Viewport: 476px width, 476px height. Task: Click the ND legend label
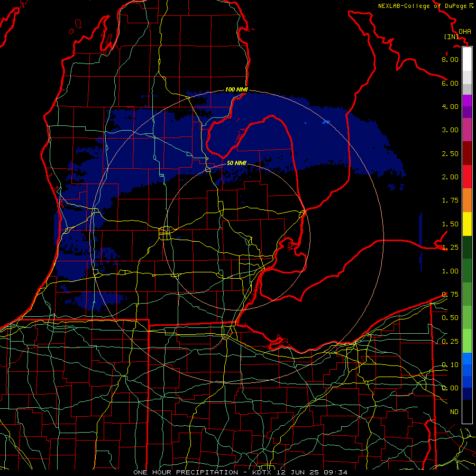click(x=454, y=412)
